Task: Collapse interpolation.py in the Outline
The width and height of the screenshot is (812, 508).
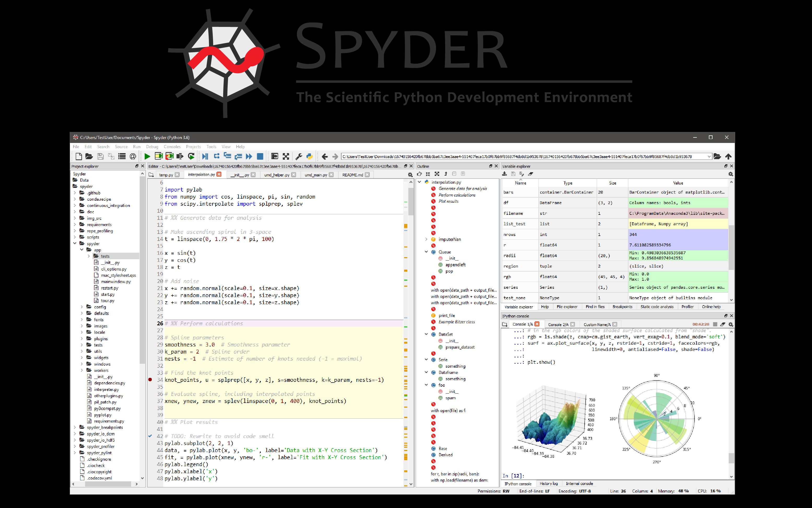Action: click(419, 182)
